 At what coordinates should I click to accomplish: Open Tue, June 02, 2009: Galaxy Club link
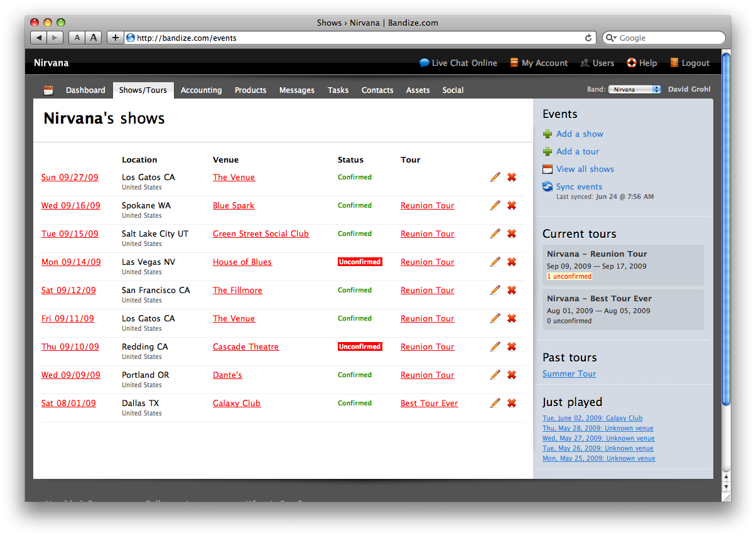click(x=593, y=418)
